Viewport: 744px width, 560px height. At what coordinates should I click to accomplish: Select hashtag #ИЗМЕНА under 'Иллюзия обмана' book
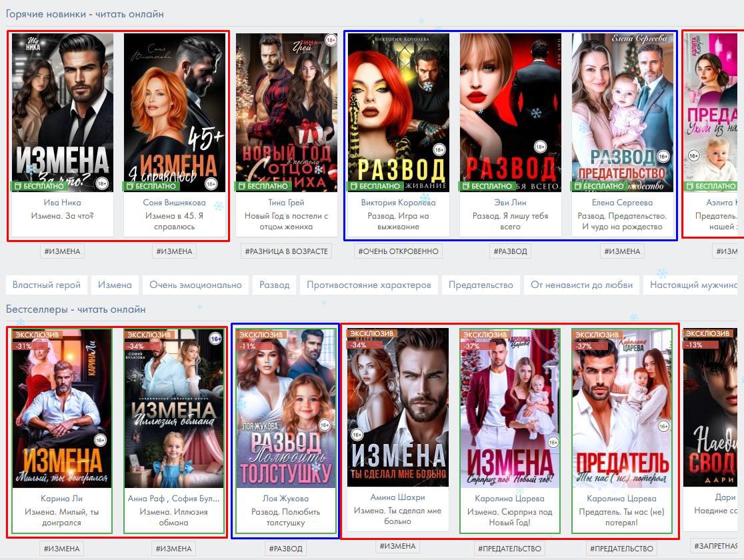click(173, 549)
